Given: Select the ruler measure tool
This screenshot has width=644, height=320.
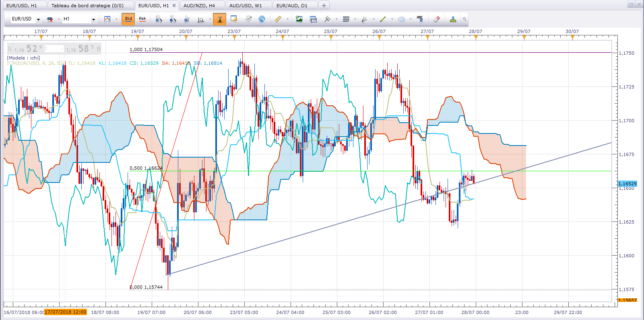Looking at the screenshot, I should [278, 19].
